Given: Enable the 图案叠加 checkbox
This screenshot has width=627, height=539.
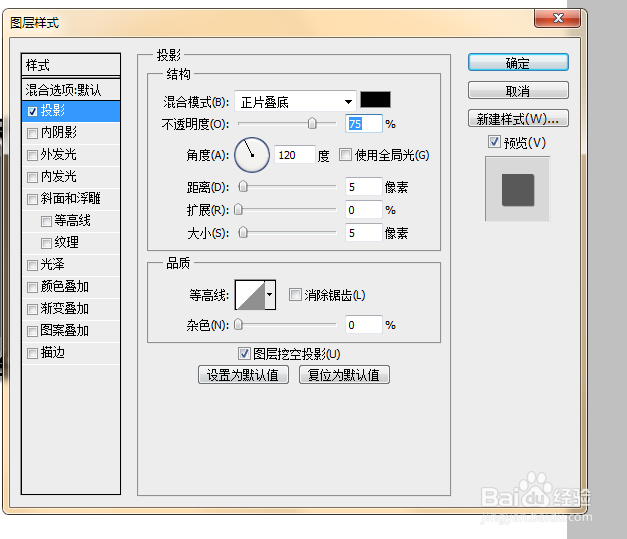Looking at the screenshot, I should point(32,331).
